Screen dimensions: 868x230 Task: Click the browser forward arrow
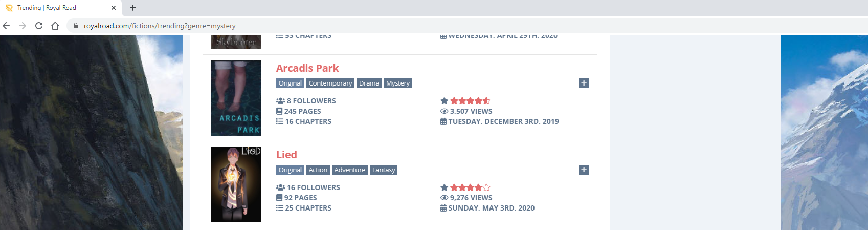[x=23, y=26]
